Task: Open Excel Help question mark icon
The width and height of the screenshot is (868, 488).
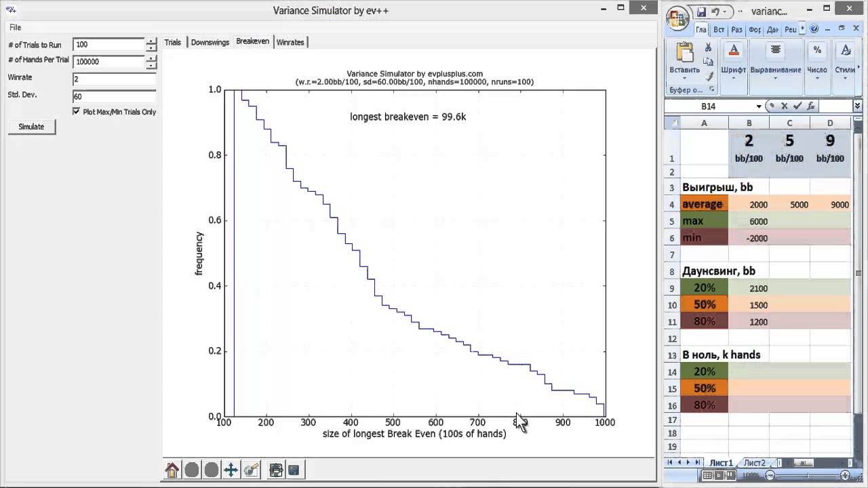Action: tap(815, 30)
